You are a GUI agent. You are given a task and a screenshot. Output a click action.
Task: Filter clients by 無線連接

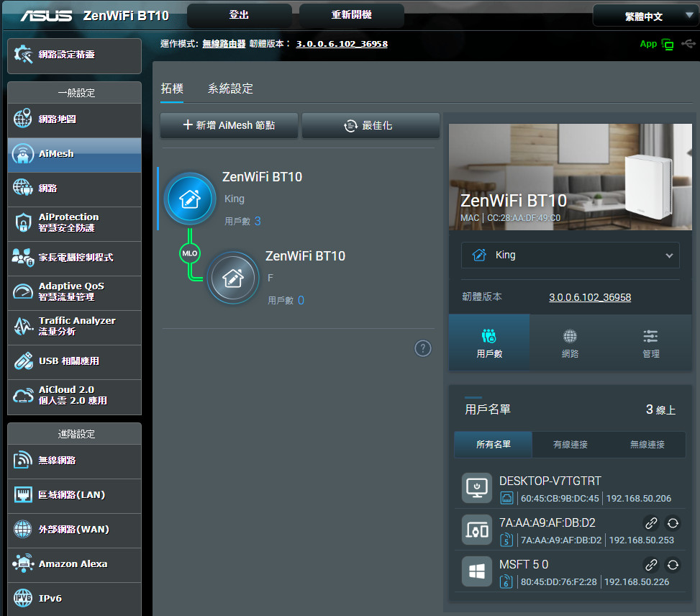[647, 445]
